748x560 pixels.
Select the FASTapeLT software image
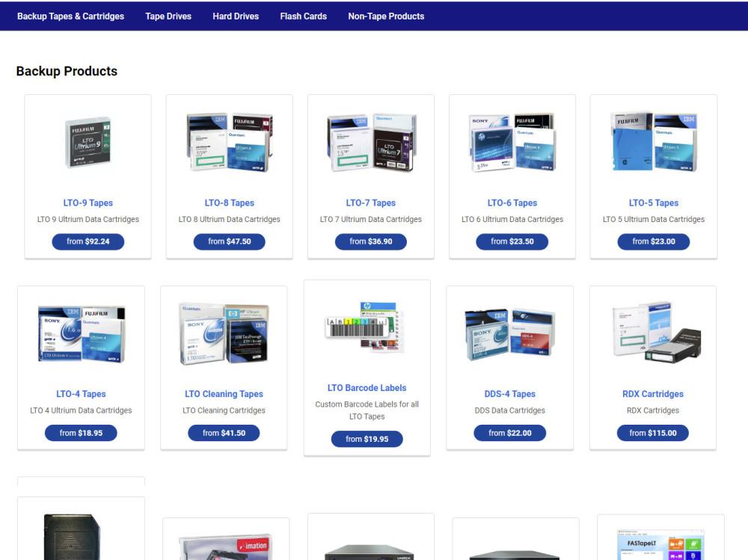[660, 544]
